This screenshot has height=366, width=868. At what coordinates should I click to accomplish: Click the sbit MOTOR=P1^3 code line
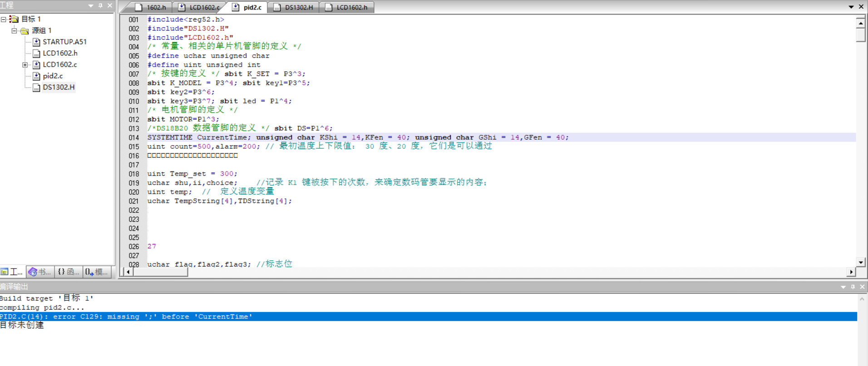click(183, 119)
